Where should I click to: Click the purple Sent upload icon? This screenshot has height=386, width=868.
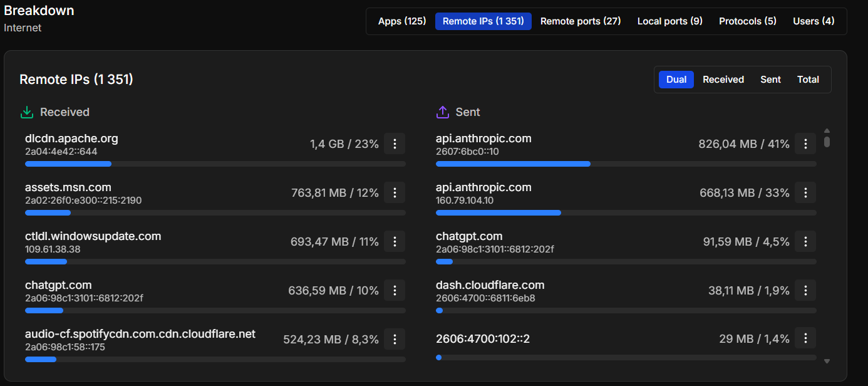[442, 112]
